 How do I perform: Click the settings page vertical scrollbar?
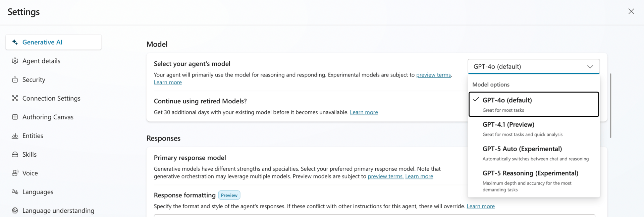610,105
